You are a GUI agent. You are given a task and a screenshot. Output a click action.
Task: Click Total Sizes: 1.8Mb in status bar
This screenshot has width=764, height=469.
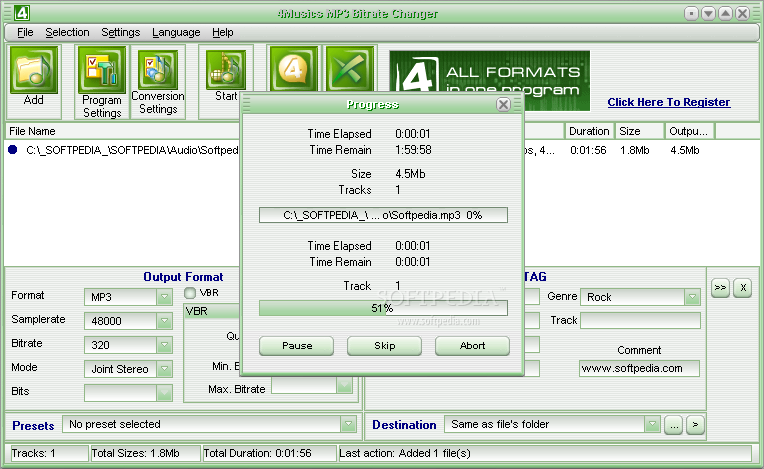[x=145, y=453]
